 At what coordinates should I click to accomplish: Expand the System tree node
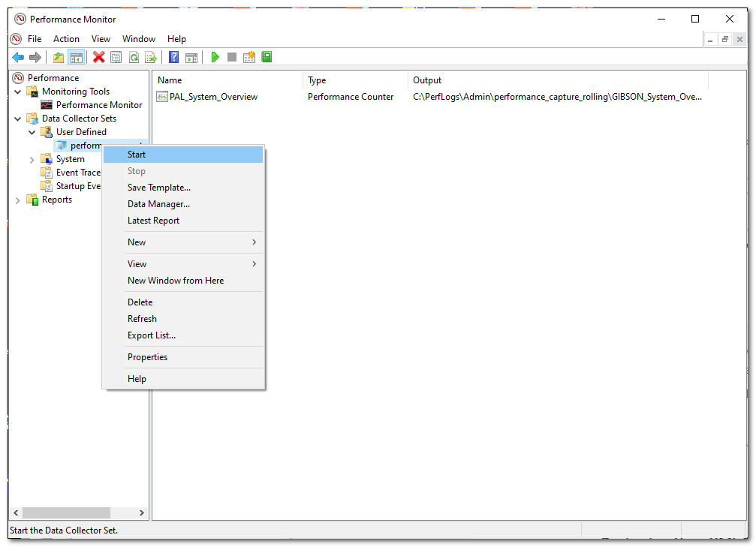[32, 160]
